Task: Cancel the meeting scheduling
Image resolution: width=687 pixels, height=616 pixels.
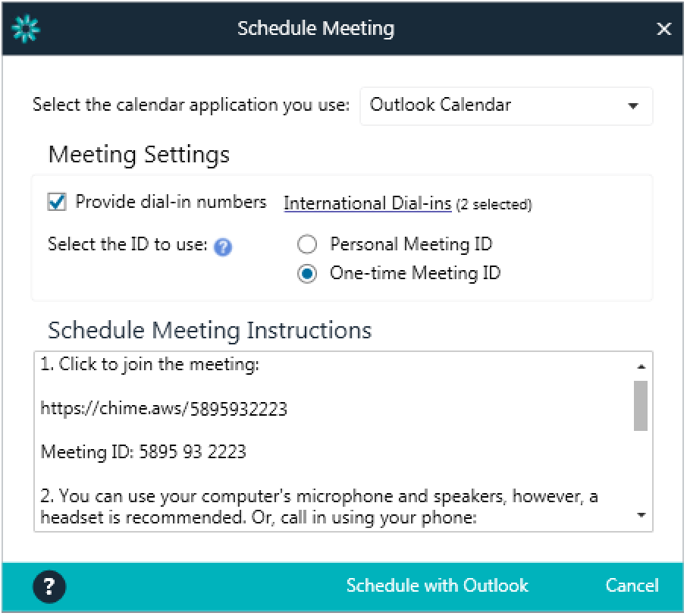Action: tap(632, 586)
